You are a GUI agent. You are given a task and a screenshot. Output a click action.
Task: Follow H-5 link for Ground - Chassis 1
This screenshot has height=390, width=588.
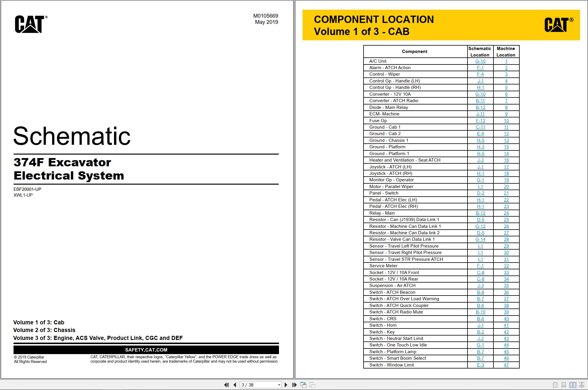point(480,140)
